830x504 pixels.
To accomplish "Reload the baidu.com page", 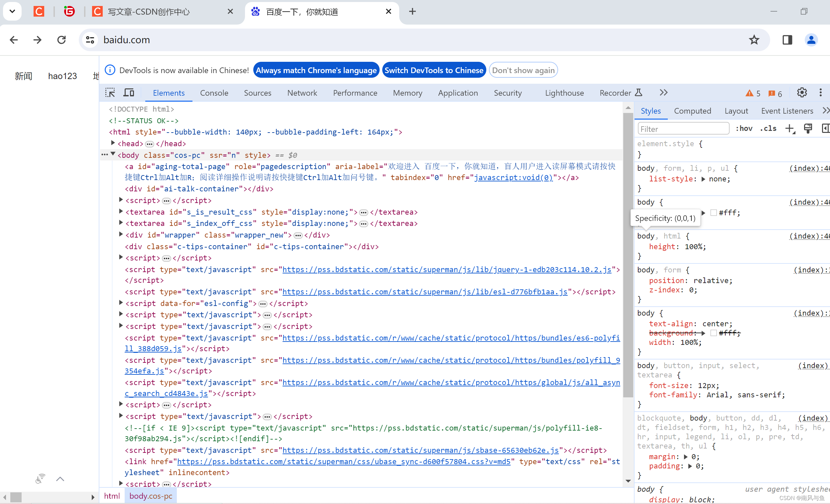I will point(61,40).
